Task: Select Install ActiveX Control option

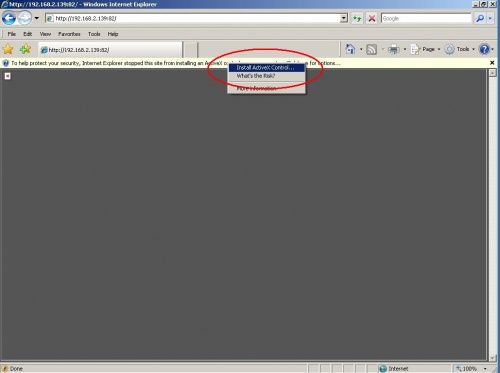Action: point(266,68)
